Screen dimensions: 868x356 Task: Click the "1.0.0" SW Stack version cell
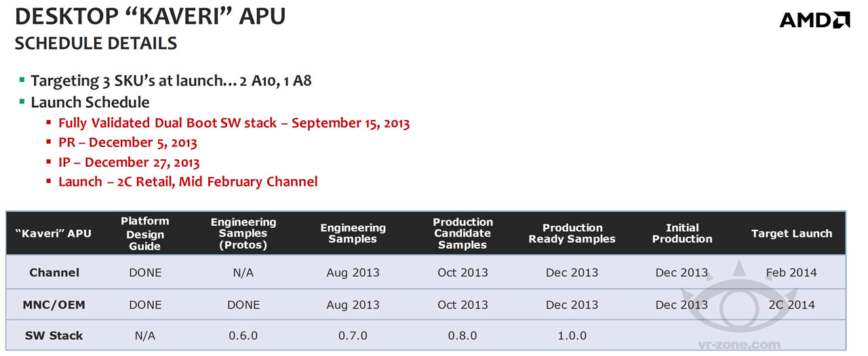(572, 336)
